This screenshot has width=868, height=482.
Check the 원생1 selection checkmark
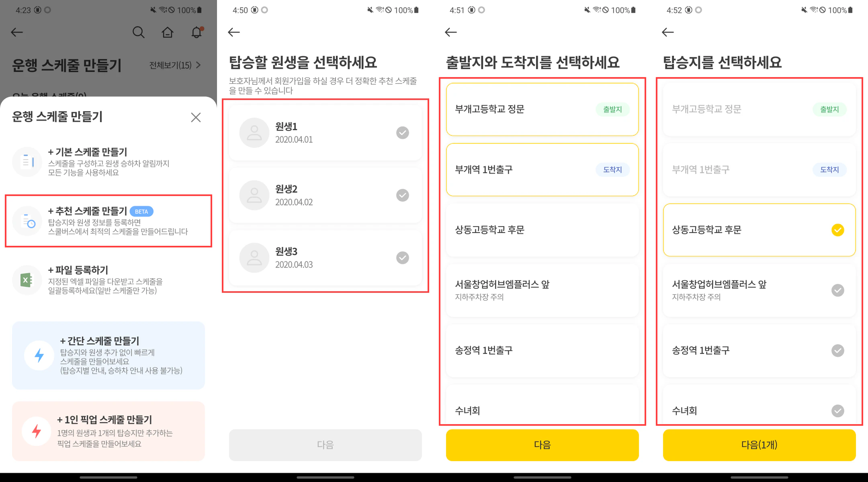click(x=402, y=133)
